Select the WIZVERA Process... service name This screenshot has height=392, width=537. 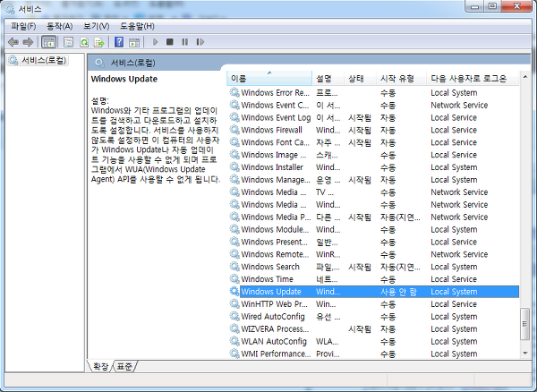tap(275, 329)
